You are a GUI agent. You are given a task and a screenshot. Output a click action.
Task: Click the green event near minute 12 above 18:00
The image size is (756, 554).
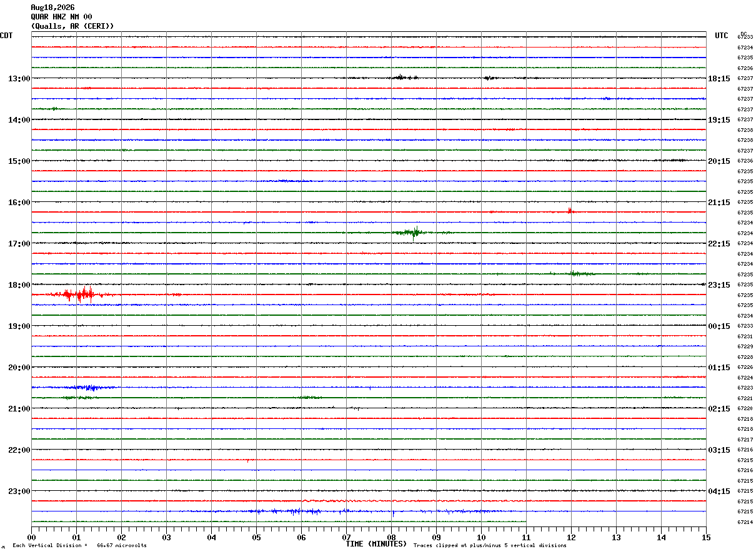(582, 273)
